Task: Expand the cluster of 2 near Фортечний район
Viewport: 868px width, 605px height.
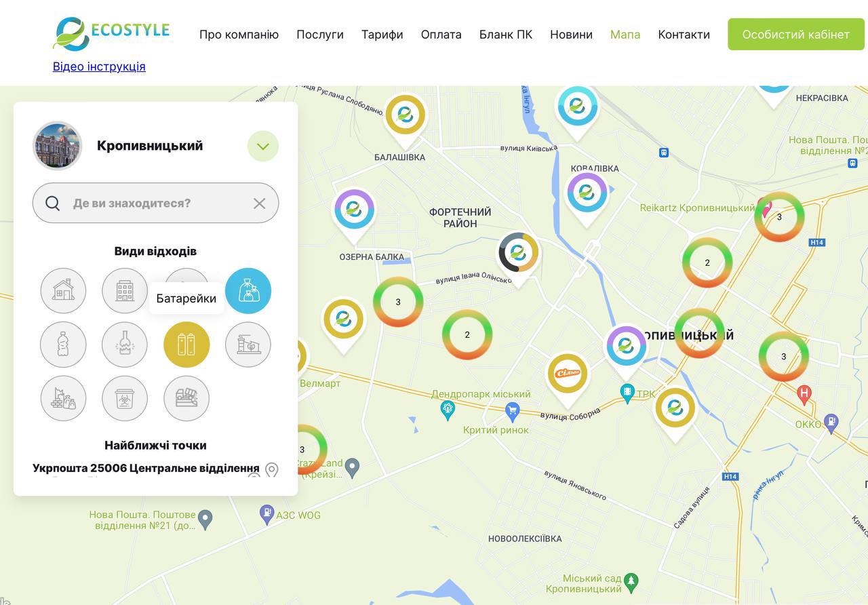Action: tap(467, 334)
